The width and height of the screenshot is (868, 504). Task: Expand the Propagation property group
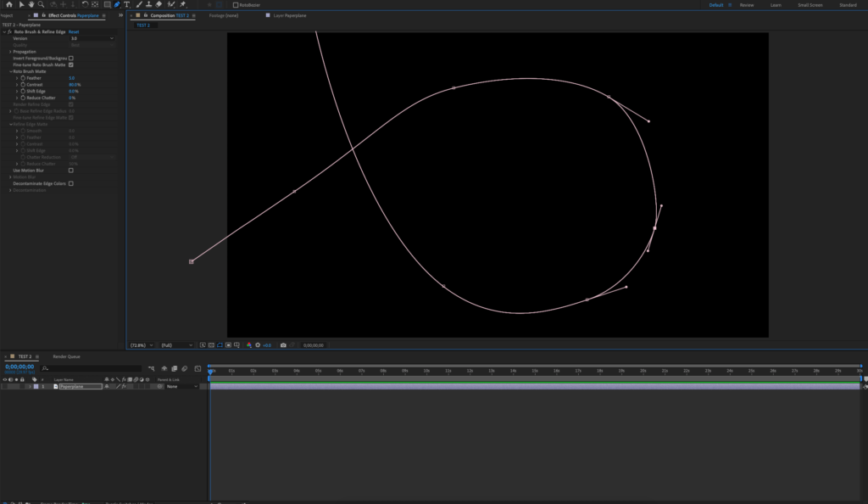coord(10,52)
